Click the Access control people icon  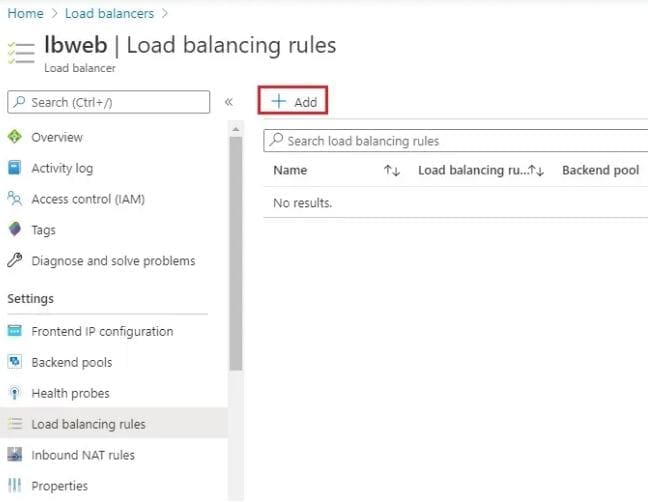pyautogui.click(x=14, y=199)
